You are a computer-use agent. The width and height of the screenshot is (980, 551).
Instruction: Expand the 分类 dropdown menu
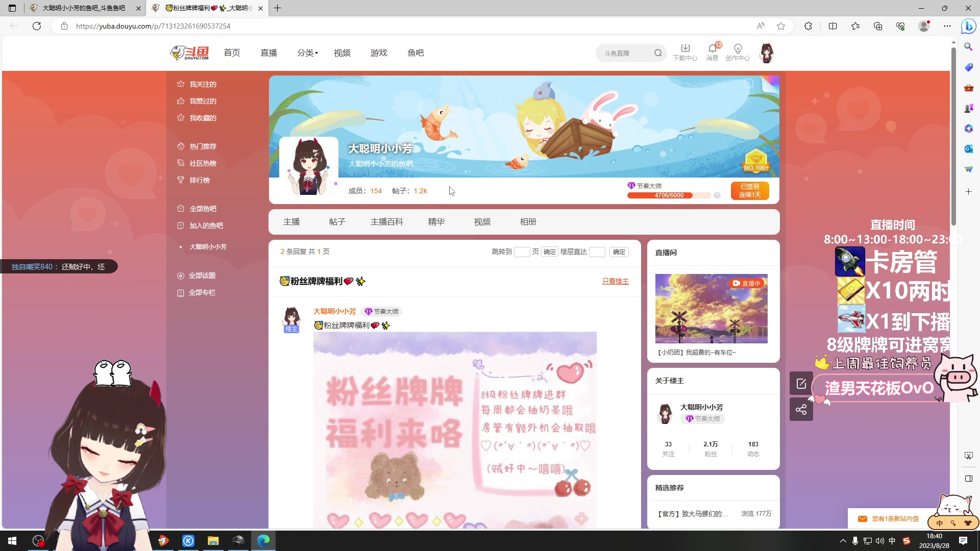click(307, 53)
